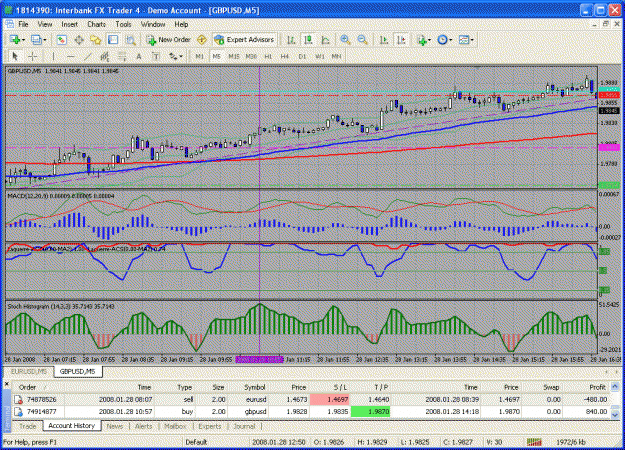
Task: Switch to M5 timeframe
Action: 216,57
